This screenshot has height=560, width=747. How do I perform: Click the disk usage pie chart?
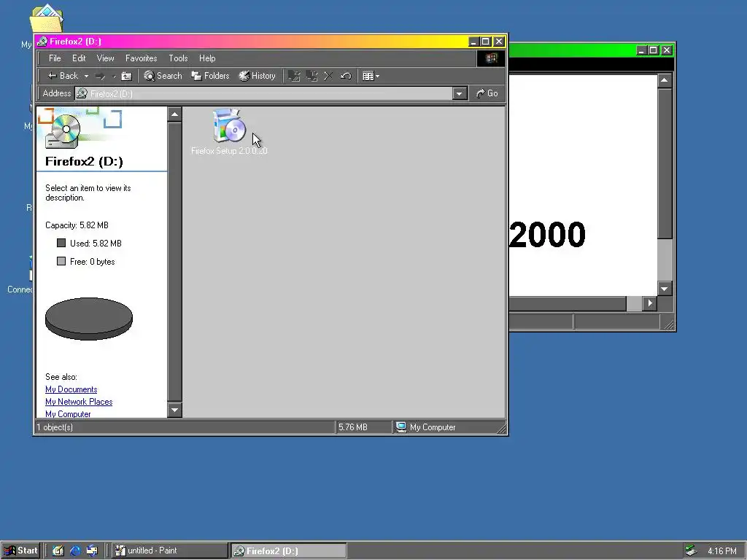point(88,319)
